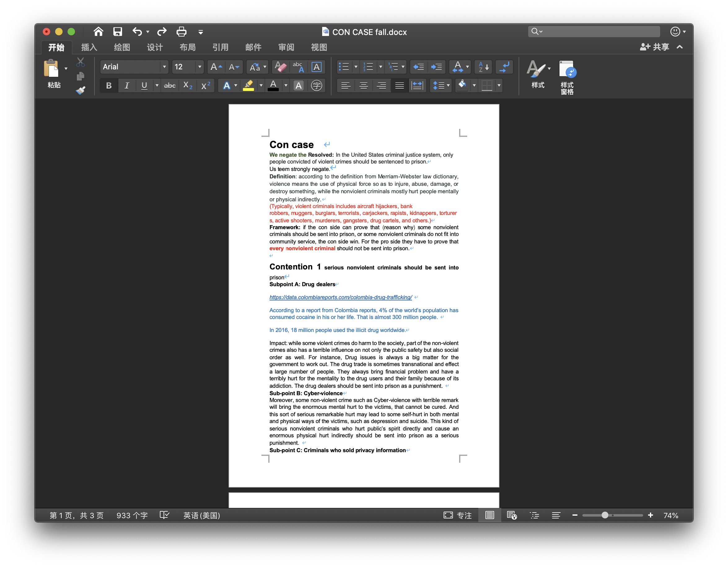Open the font size dropdown

point(200,67)
